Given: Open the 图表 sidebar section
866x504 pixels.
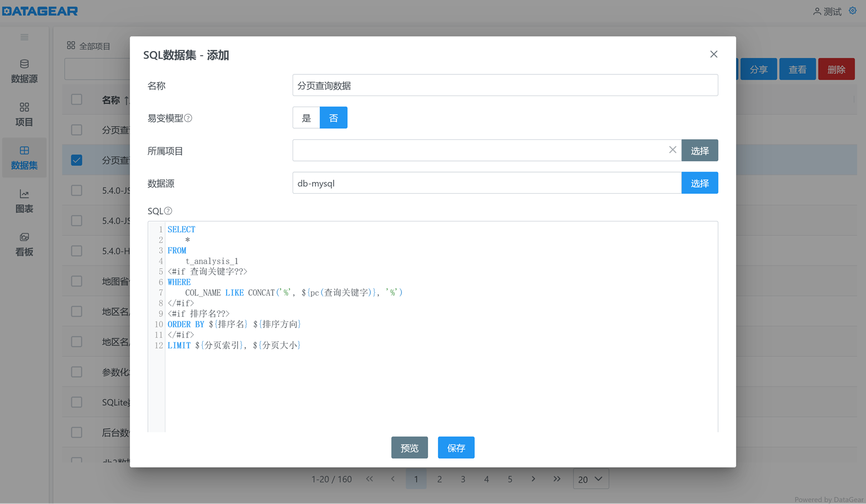Looking at the screenshot, I should point(24,201).
